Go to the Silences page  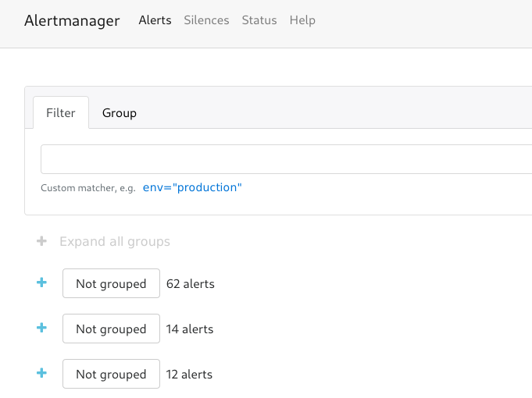pyautogui.click(x=206, y=20)
